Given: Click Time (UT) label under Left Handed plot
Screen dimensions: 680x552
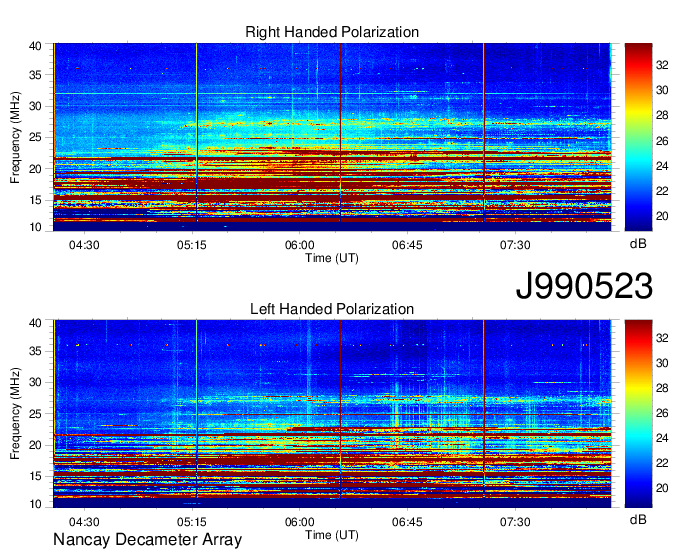Looking at the screenshot, I should coord(332,535).
